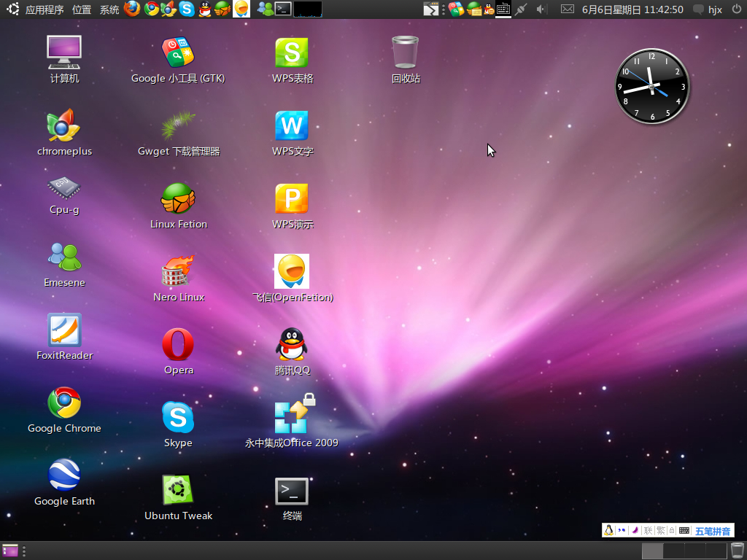This screenshot has width=747, height=560.
Task: Click the OpenFetion launcher in top panel
Action: click(241, 9)
